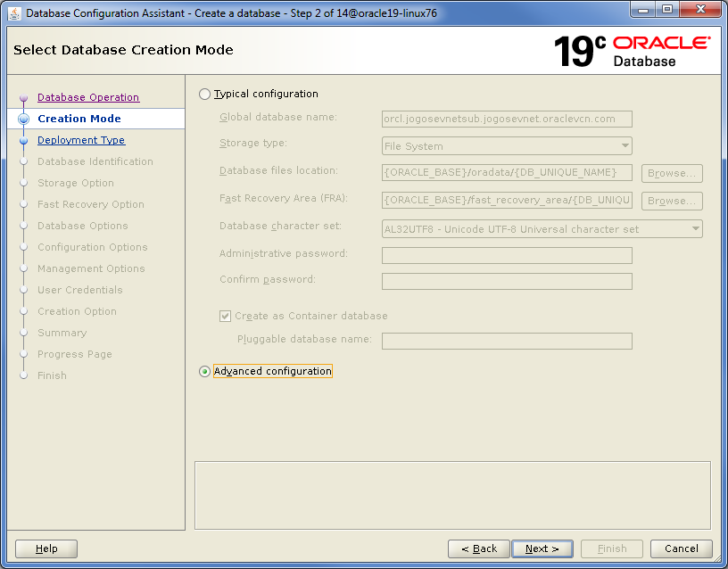The width and height of the screenshot is (728, 569).
Task: Click the Oracle Database 19c logo
Action: pos(632,51)
